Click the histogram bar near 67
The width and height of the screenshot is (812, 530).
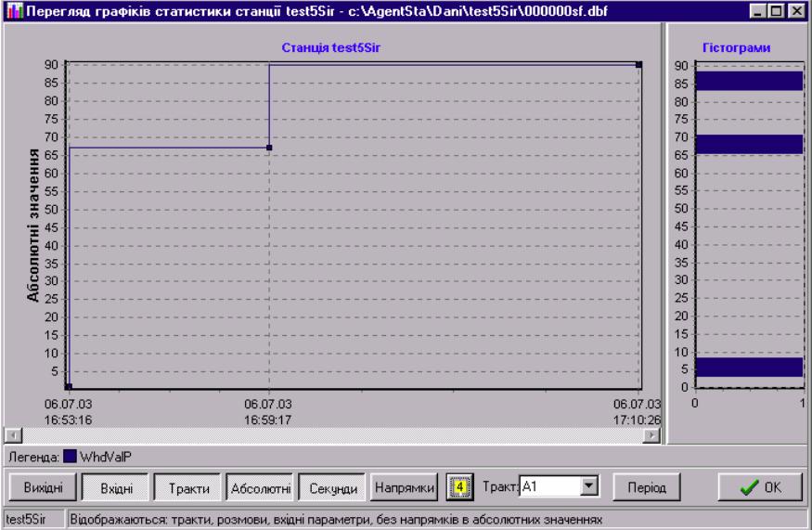(749, 144)
